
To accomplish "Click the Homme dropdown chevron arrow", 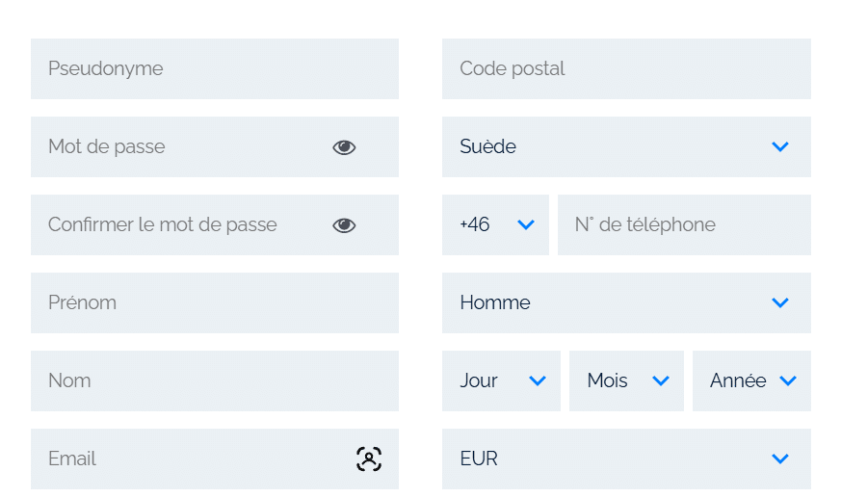I will click(780, 302).
